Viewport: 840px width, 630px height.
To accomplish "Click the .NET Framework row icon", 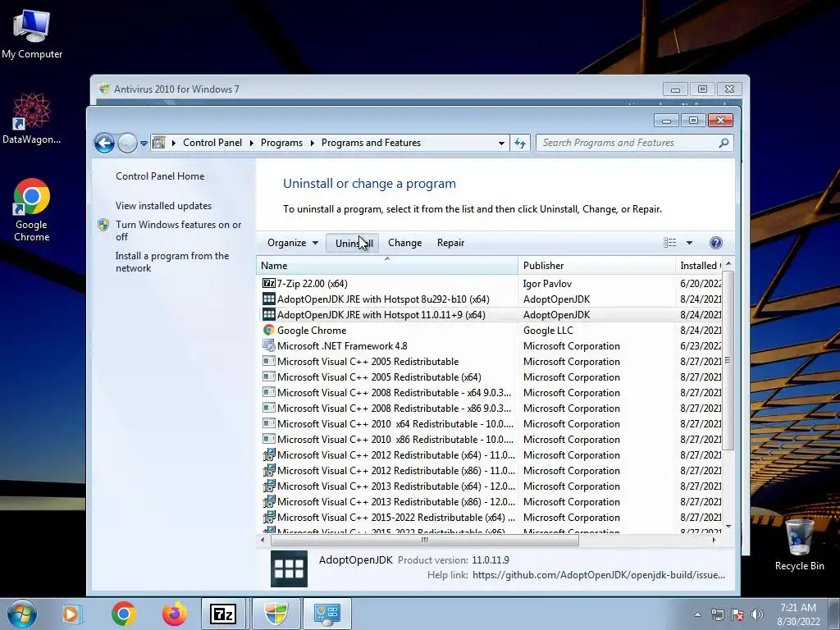I will pos(268,346).
